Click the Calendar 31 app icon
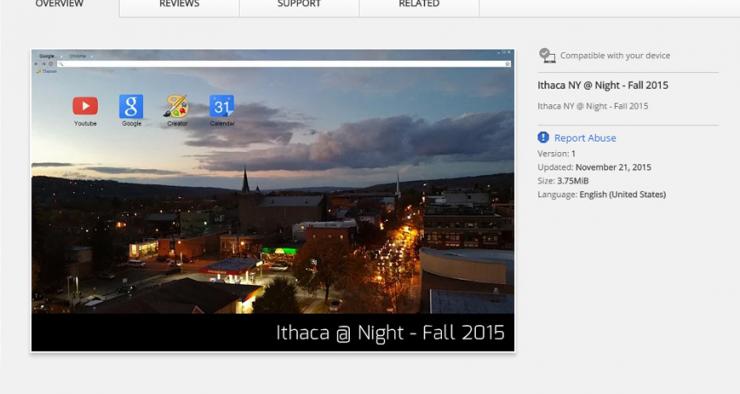 point(222,107)
